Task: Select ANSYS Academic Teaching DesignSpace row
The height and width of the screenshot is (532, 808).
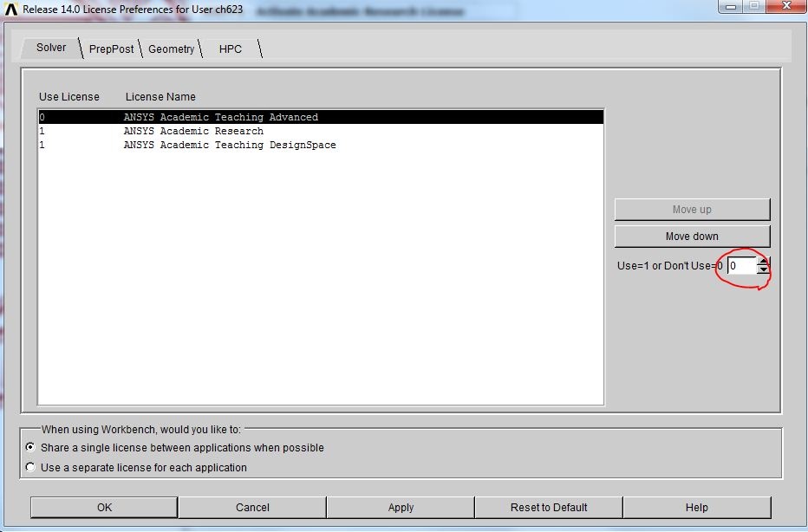Action: tap(321, 145)
